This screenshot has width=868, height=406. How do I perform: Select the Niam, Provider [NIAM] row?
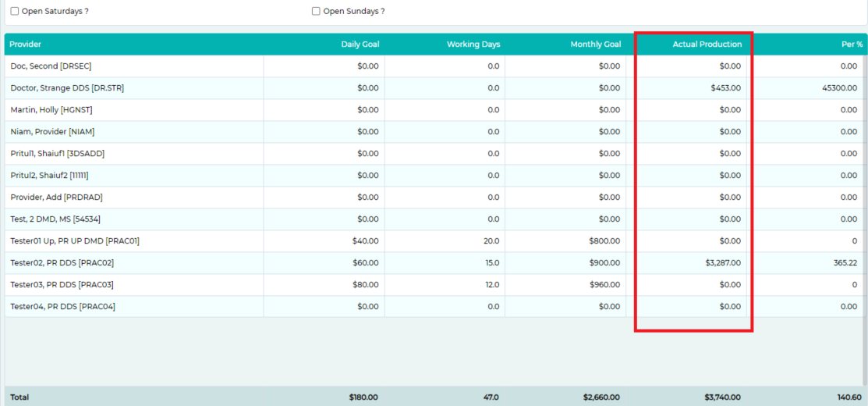52,132
